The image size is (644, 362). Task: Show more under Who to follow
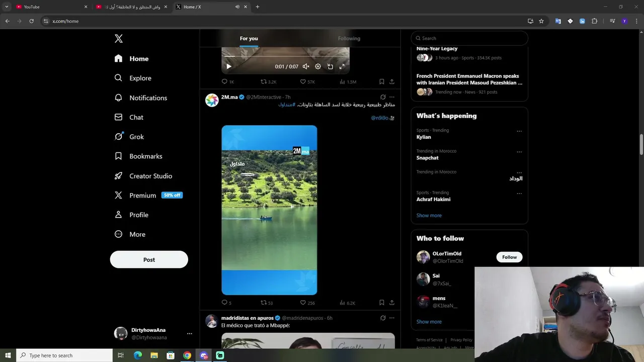[429, 322]
